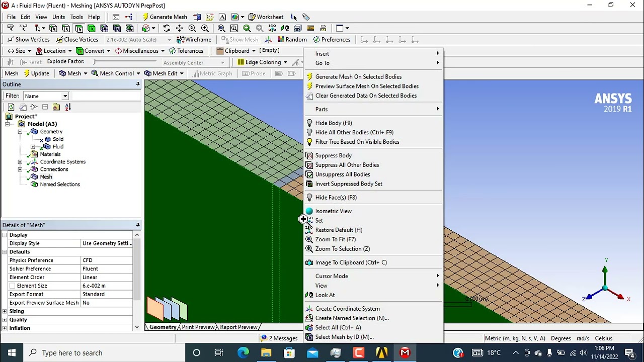The width and height of the screenshot is (644, 362).
Task: Collapse the Geometry tree node
Action: (20, 132)
